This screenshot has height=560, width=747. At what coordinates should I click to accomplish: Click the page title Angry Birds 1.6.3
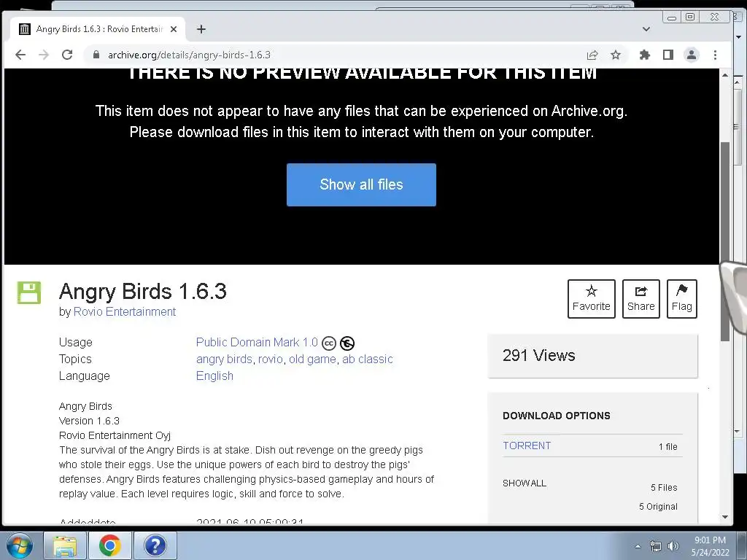pos(142,292)
